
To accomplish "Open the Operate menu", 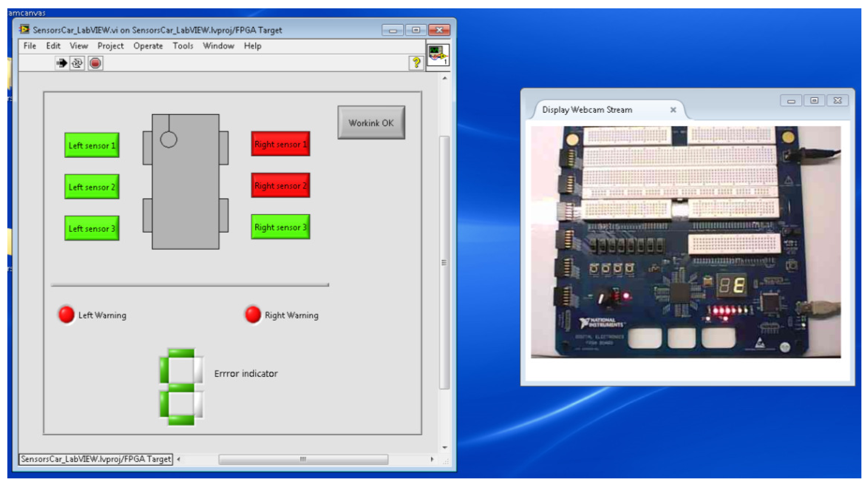I will click(x=148, y=46).
